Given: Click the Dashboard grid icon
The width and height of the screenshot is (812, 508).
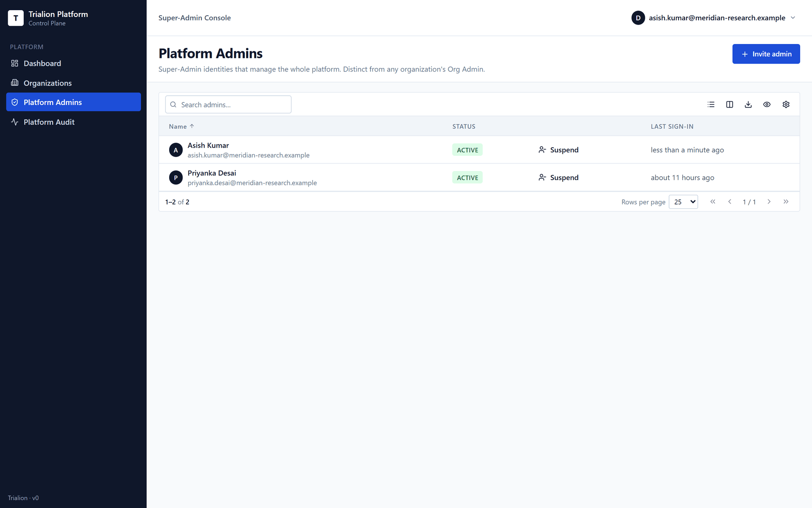Looking at the screenshot, I should point(15,63).
